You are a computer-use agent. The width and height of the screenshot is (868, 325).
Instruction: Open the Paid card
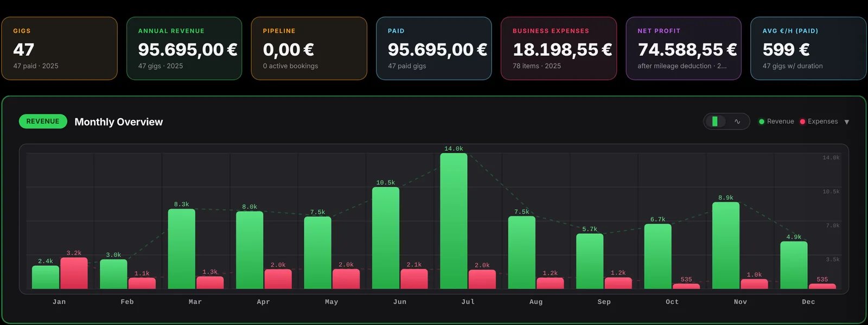tap(433, 48)
